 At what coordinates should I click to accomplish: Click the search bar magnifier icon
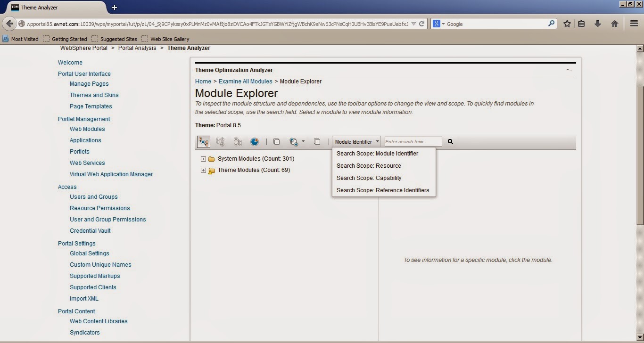551,24
